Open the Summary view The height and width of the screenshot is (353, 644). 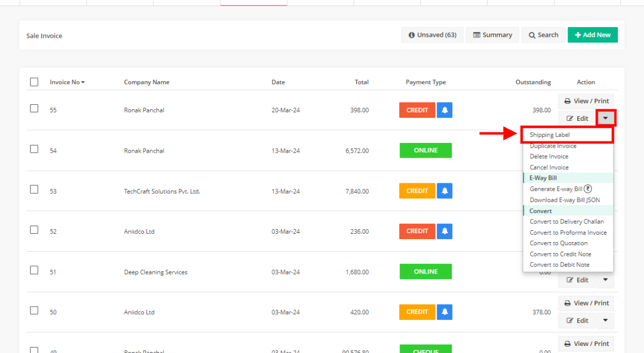coord(492,35)
